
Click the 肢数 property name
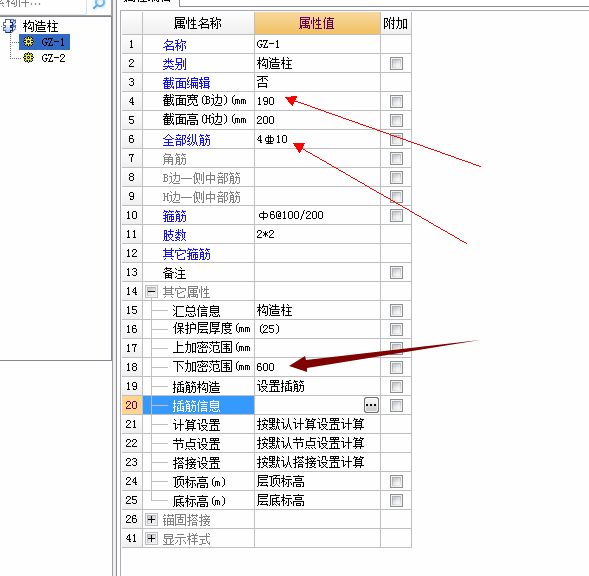pos(174,235)
